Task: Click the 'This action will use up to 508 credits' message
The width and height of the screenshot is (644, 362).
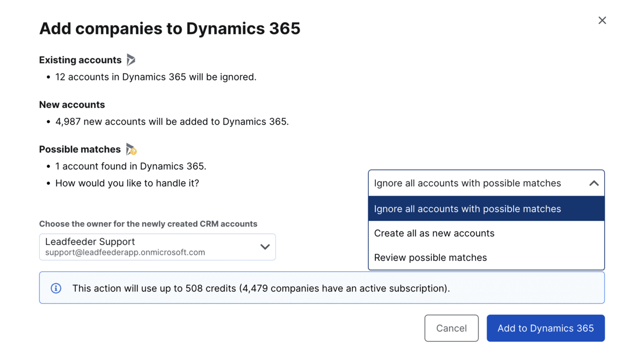Action: click(261, 288)
